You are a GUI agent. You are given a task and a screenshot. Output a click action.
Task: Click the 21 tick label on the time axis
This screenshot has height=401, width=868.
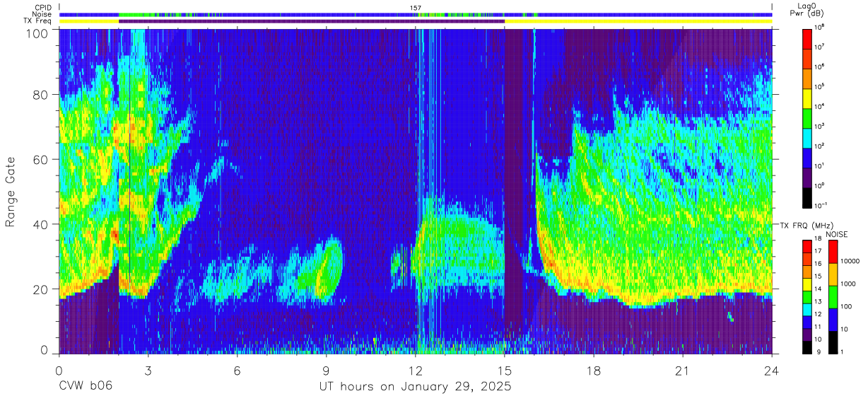[683, 371]
